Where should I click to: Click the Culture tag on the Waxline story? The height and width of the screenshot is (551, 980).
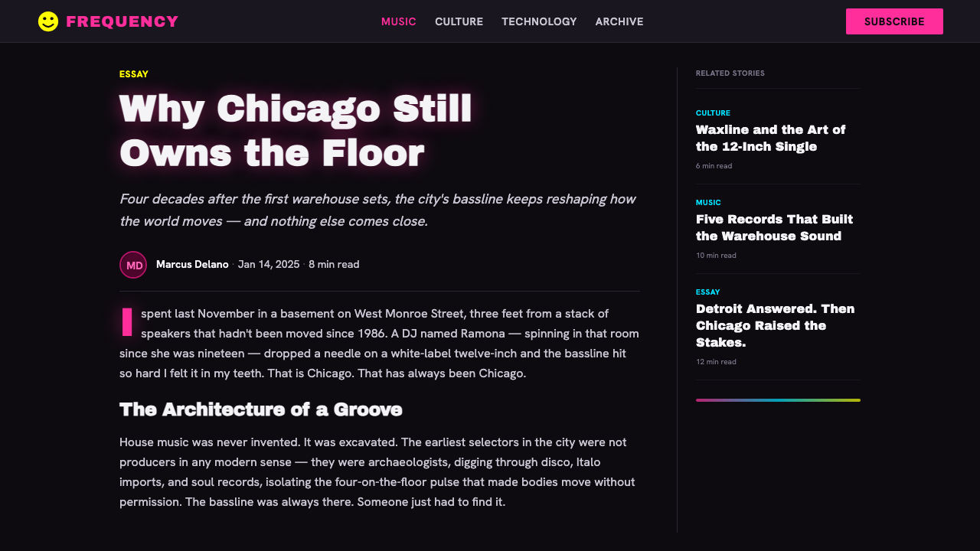[713, 113]
